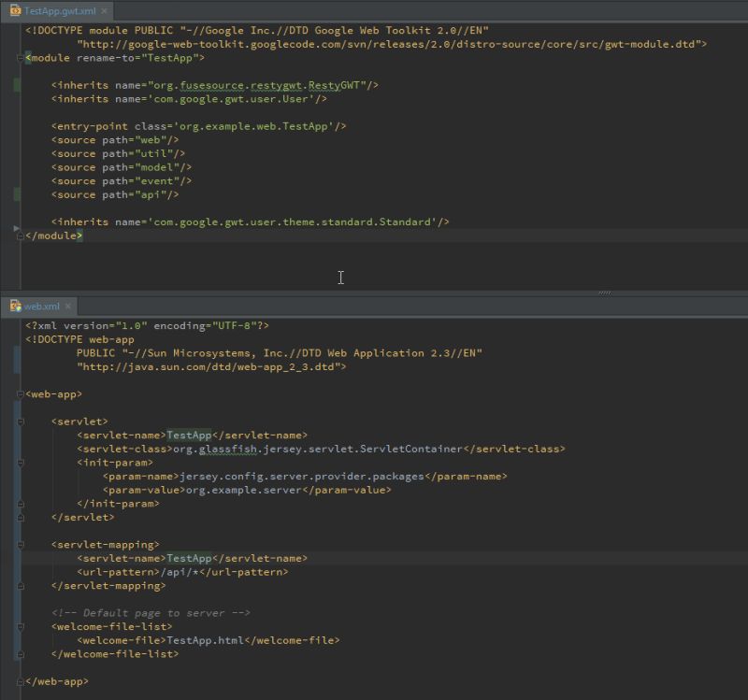The width and height of the screenshot is (748, 700).
Task: Close the TestApp.gwt.xml tab
Action: tap(104, 10)
